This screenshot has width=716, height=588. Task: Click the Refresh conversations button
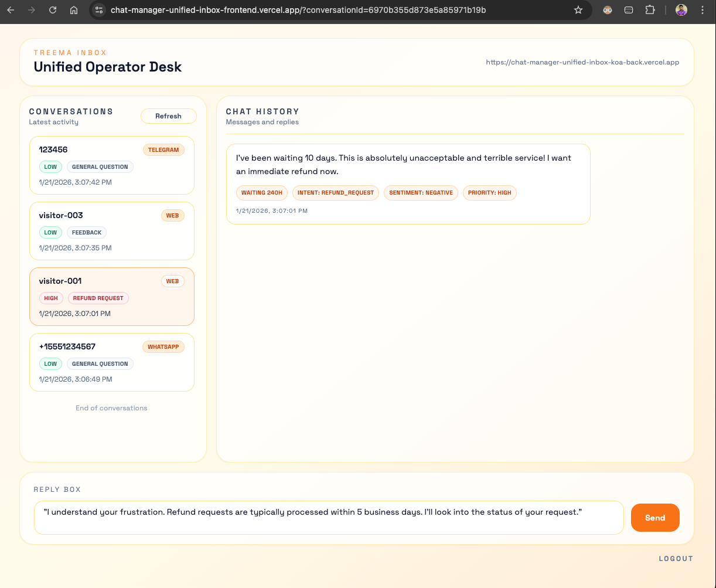point(168,116)
